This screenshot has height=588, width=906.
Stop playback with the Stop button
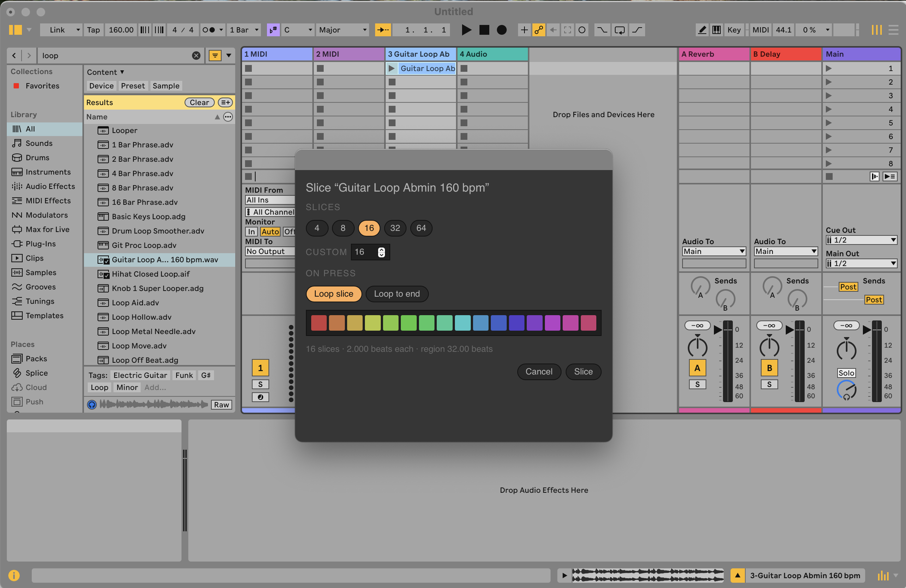[484, 30]
